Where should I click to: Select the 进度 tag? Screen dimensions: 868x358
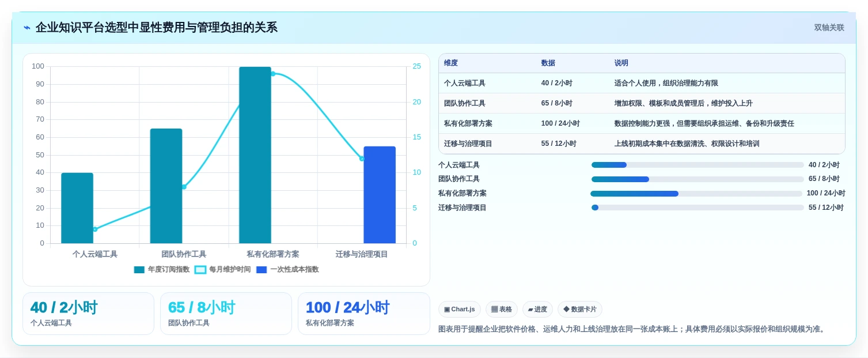point(537,310)
